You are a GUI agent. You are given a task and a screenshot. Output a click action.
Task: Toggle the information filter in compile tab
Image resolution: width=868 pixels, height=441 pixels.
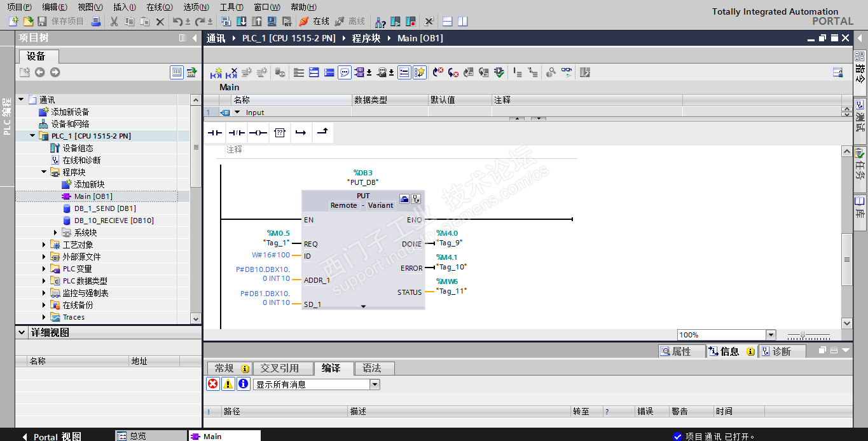click(x=244, y=384)
